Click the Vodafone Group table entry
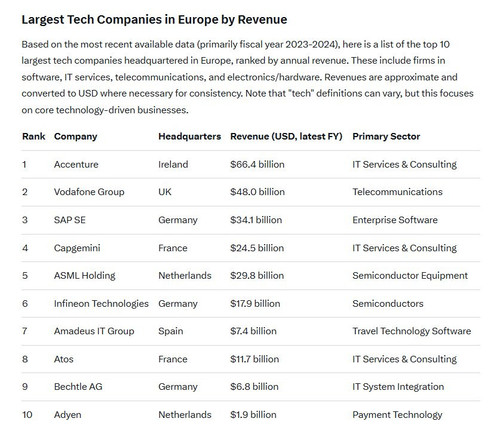500x432 pixels. 89,192
